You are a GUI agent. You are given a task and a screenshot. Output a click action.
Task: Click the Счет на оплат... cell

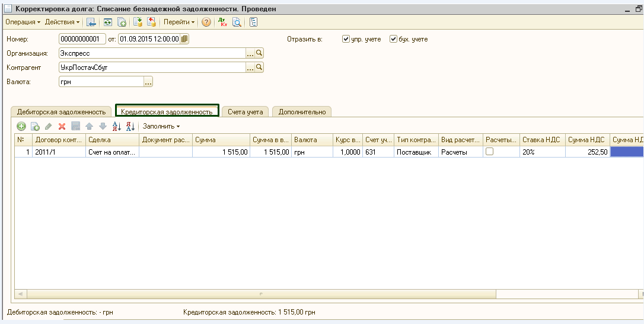point(113,152)
